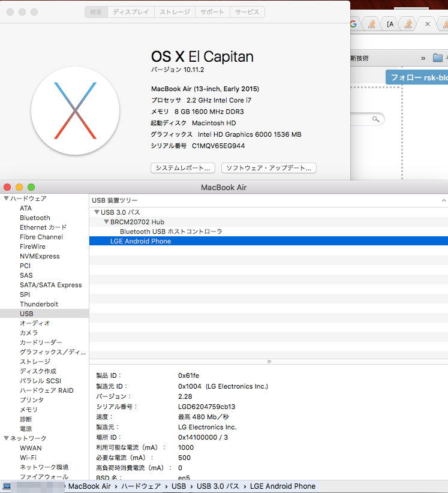
Task: Switch to the 概要 tab
Action: pos(96,12)
